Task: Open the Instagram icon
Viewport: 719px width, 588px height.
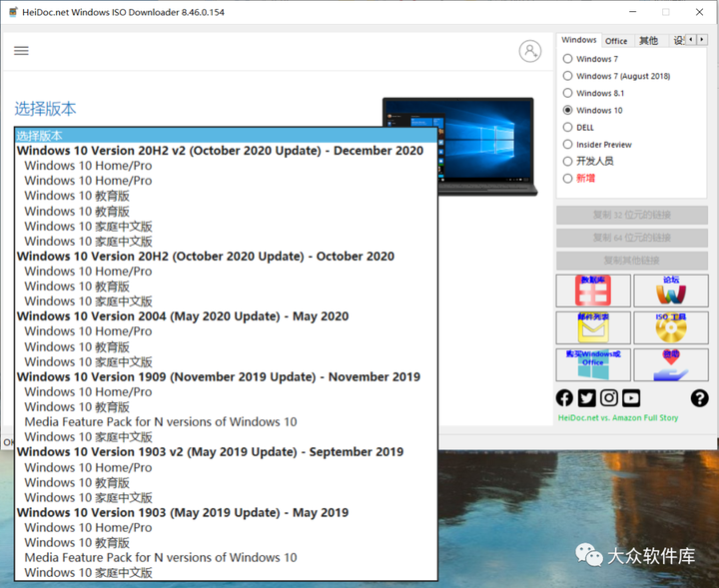Action: (x=609, y=397)
